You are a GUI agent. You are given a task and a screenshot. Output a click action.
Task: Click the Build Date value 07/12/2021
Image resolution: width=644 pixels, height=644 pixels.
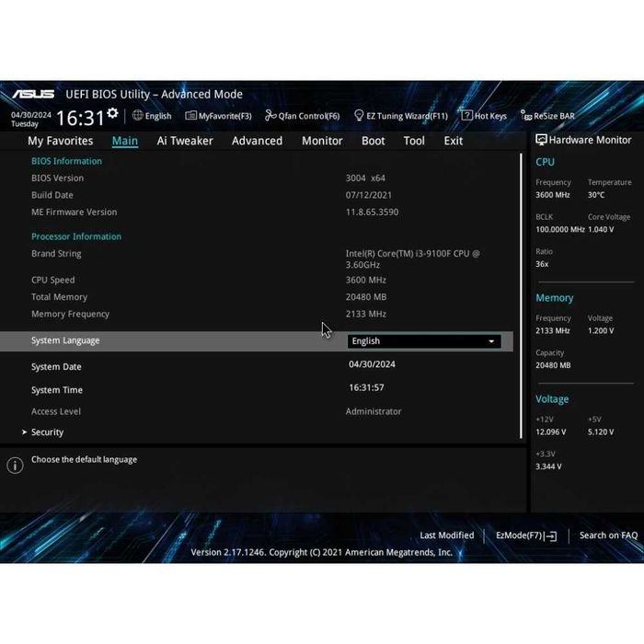click(368, 195)
